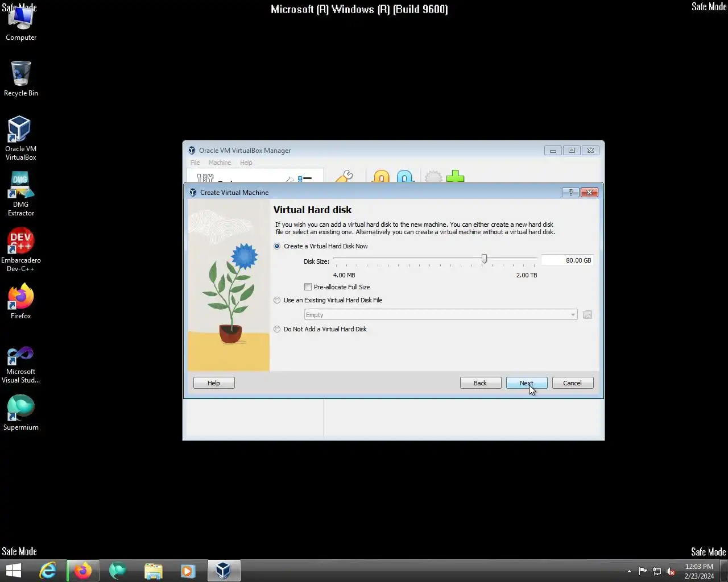Image resolution: width=728 pixels, height=582 pixels.
Task: Click the Disk Size slider handle
Action: click(484, 259)
